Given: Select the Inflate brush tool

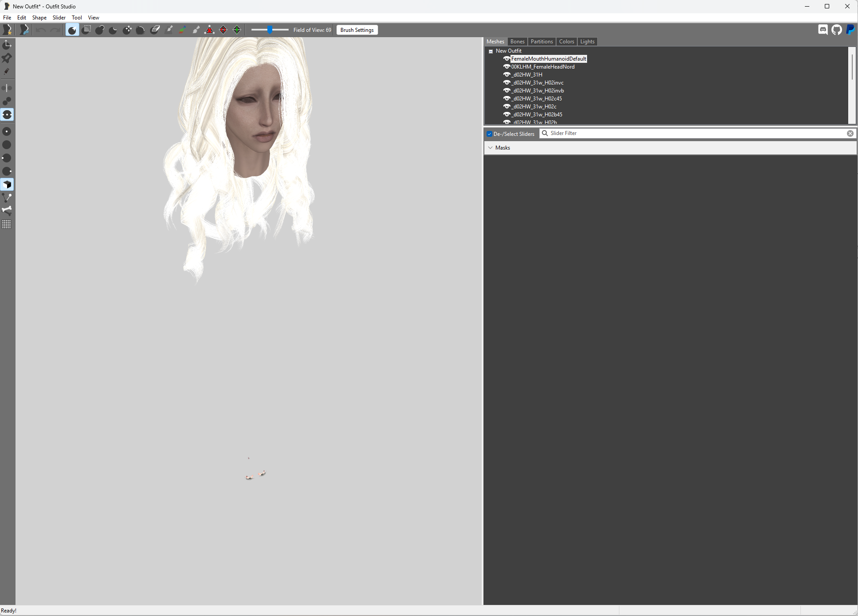Looking at the screenshot, I should [100, 30].
